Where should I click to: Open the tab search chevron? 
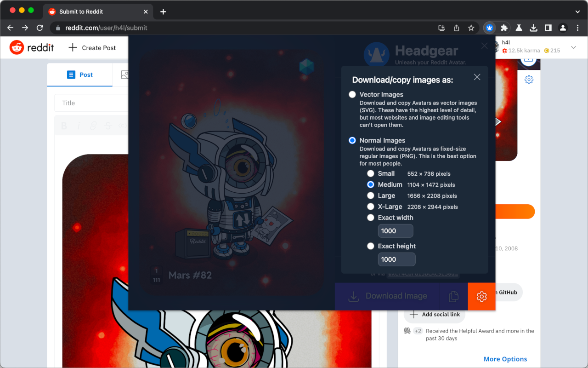[577, 11]
